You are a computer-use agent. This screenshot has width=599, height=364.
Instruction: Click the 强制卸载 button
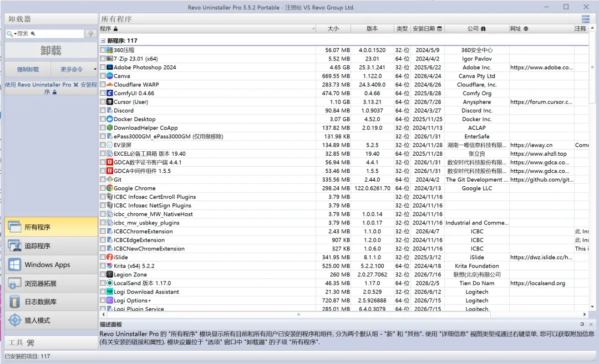28,69
